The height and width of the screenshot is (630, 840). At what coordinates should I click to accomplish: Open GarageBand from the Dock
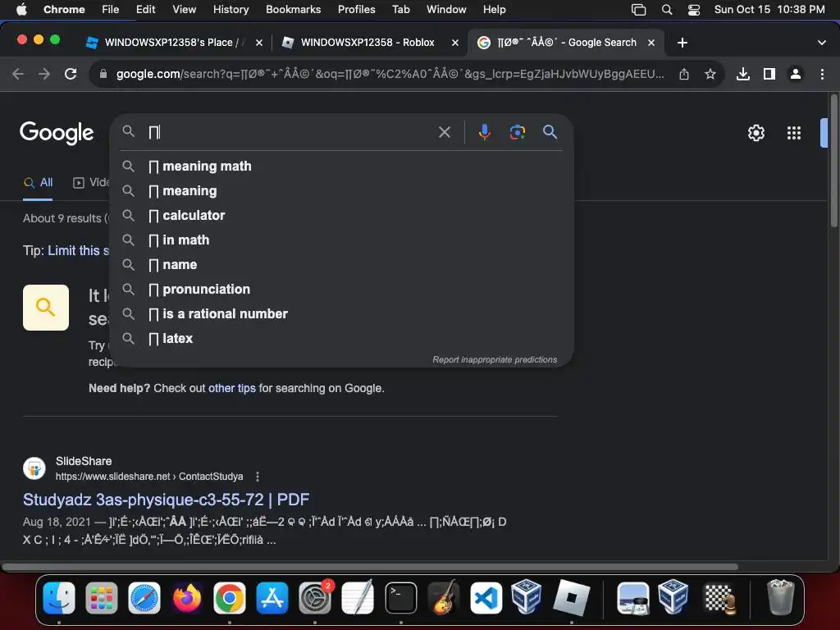444,597
